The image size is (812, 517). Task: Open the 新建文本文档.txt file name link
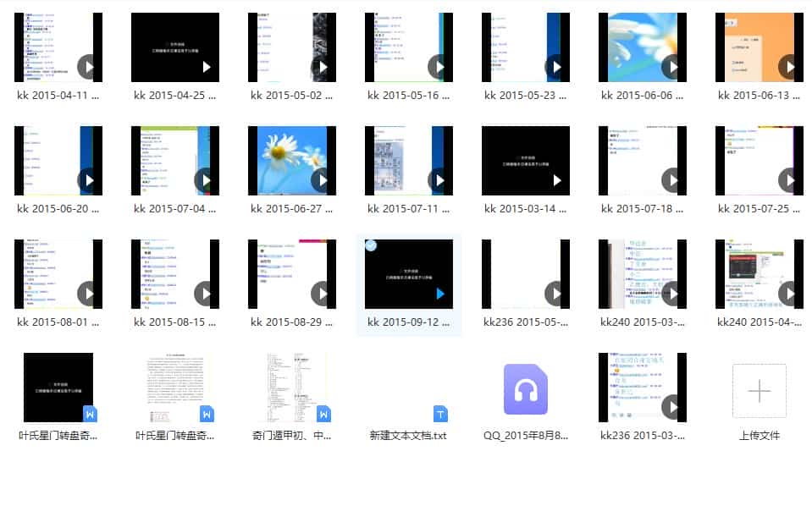pyautogui.click(x=409, y=435)
